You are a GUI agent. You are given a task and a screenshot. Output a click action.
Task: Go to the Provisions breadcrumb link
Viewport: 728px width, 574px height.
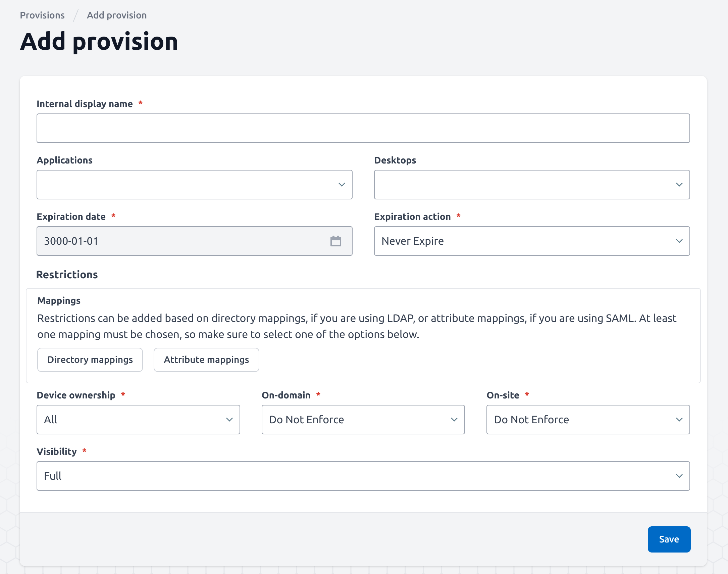[x=42, y=15]
